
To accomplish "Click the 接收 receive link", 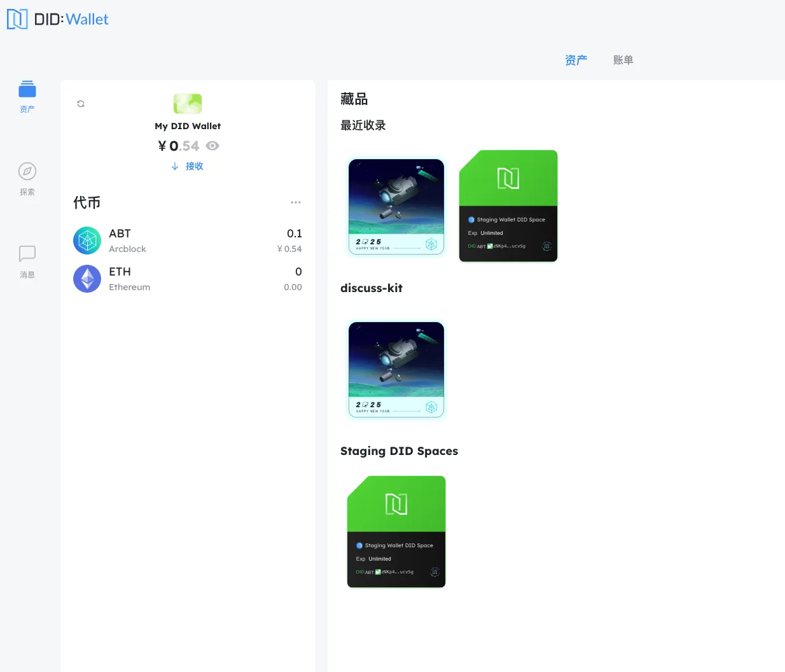I will (188, 166).
